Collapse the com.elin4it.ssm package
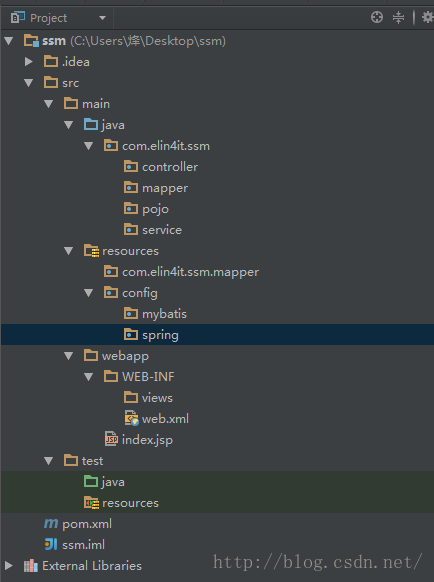The height and width of the screenshot is (582, 434). point(89,146)
